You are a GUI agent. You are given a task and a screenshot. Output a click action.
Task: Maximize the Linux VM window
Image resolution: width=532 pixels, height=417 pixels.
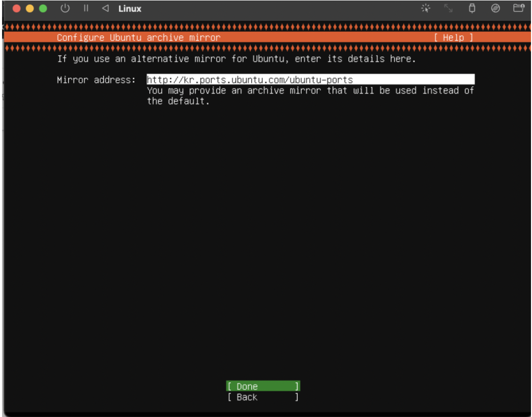click(43, 9)
